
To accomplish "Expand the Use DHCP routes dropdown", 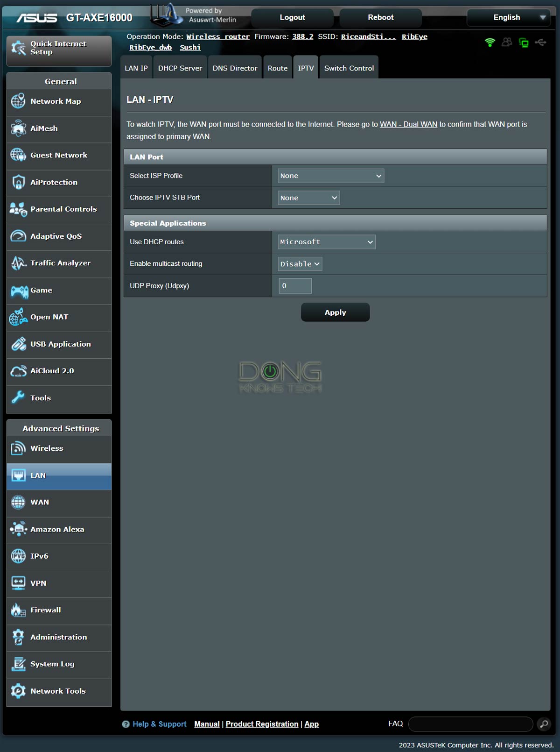I will coord(326,242).
